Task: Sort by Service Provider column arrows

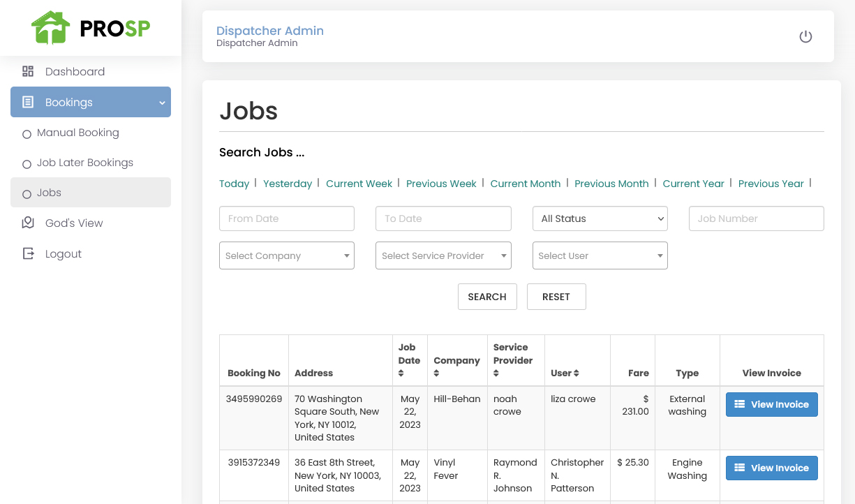Action: coord(496,373)
